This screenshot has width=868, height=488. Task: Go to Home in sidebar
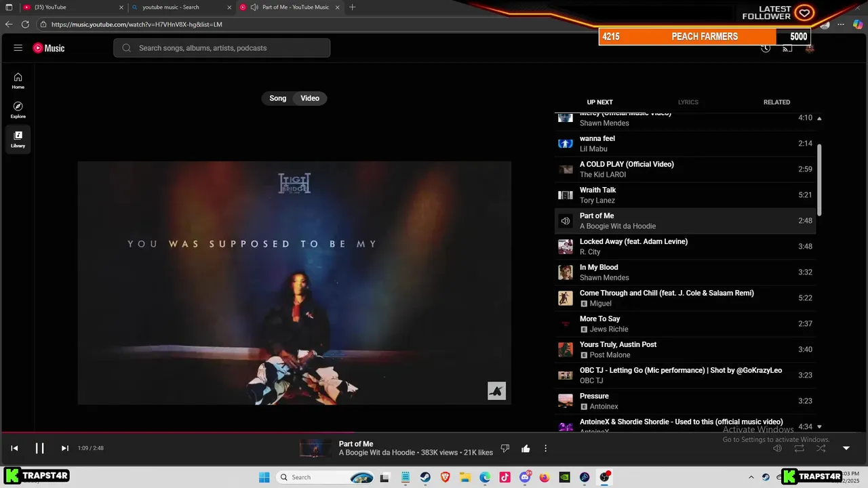point(18,81)
